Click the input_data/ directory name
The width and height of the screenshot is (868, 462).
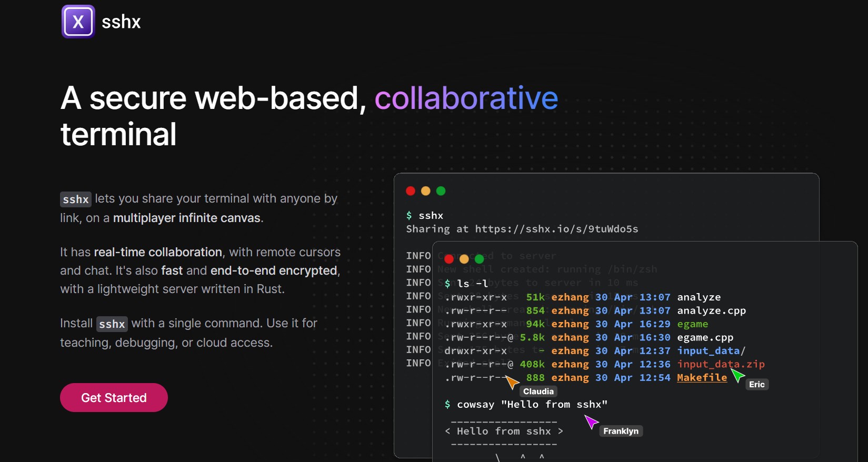(x=711, y=350)
